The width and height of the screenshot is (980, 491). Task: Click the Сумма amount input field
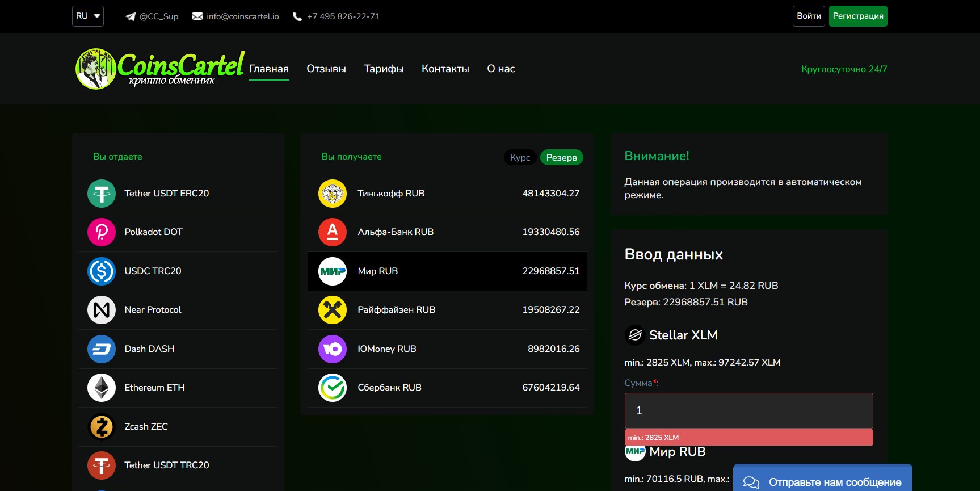(748, 410)
